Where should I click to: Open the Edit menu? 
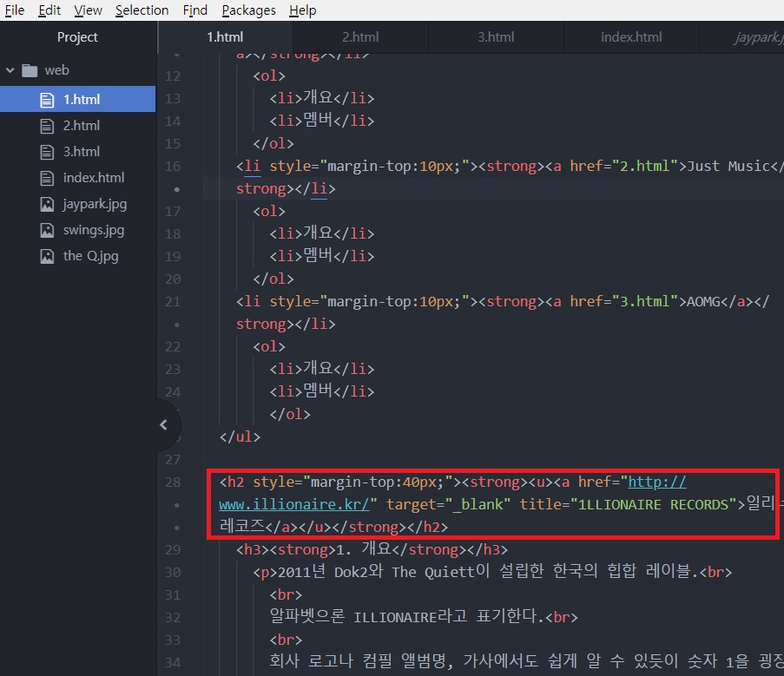coord(49,10)
